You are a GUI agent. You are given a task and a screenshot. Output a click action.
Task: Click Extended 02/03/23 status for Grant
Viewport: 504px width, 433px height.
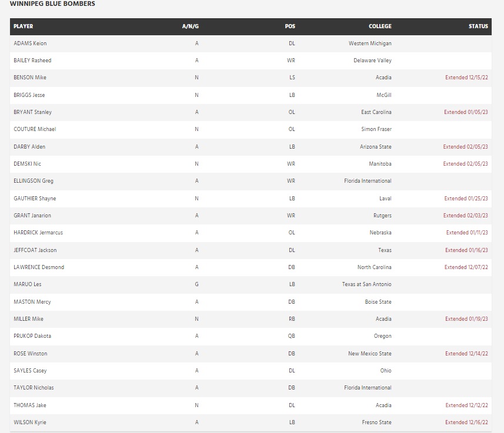pyautogui.click(x=466, y=216)
